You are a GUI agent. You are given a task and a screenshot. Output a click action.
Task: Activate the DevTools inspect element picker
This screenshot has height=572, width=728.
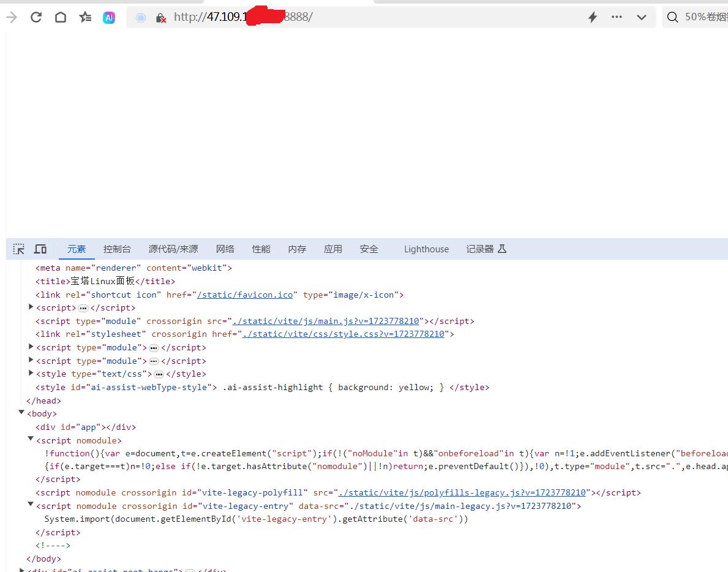click(18, 249)
